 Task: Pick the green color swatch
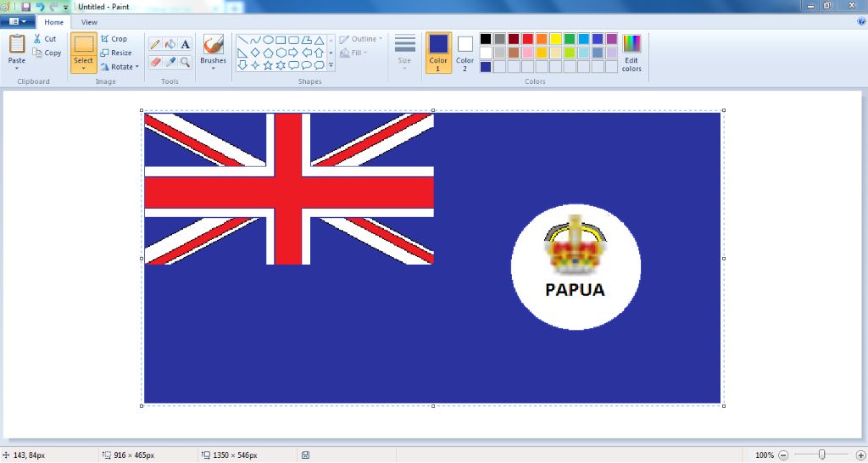point(570,39)
